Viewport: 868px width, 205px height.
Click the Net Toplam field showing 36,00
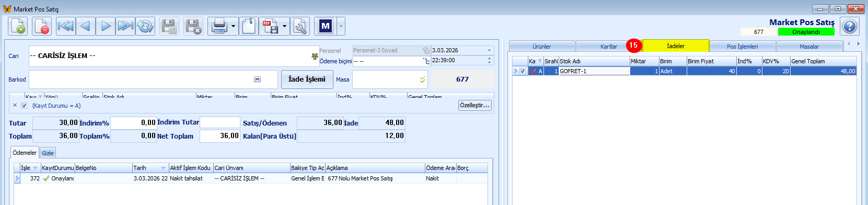point(219,136)
